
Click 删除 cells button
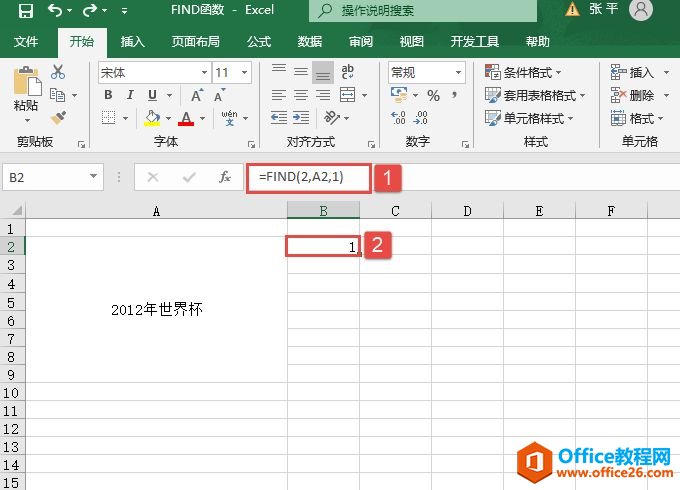pos(632,95)
